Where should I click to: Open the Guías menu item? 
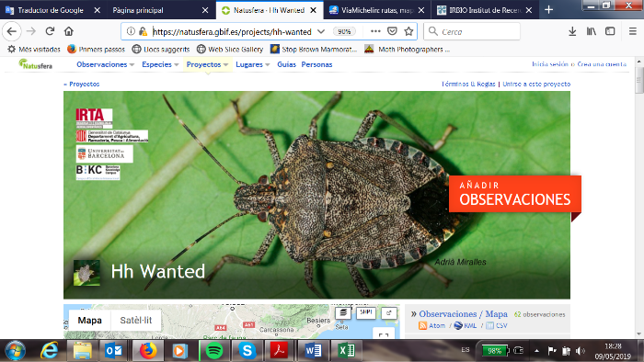point(287,64)
